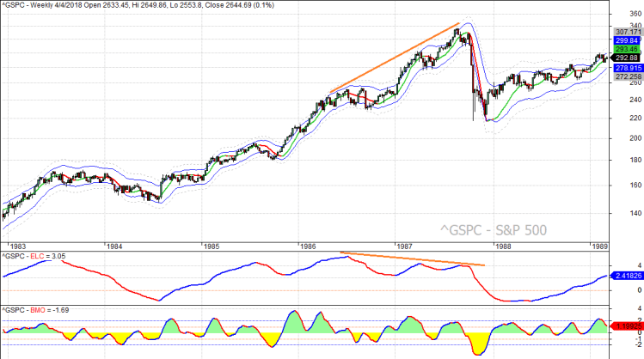Image resolution: width=644 pixels, height=359 pixels.
Task: Select the red 1.19925 BMO value tag
Action: pyautogui.click(x=628, y=326)
